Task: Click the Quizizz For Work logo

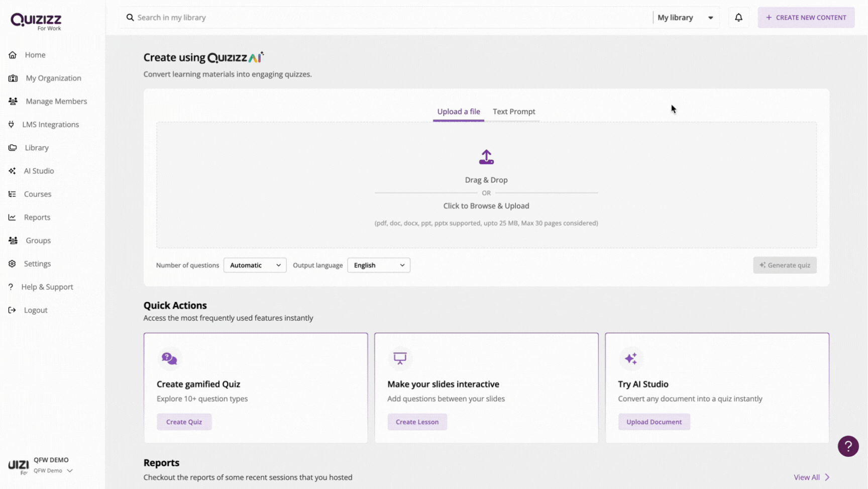Action: coord(36,22)
